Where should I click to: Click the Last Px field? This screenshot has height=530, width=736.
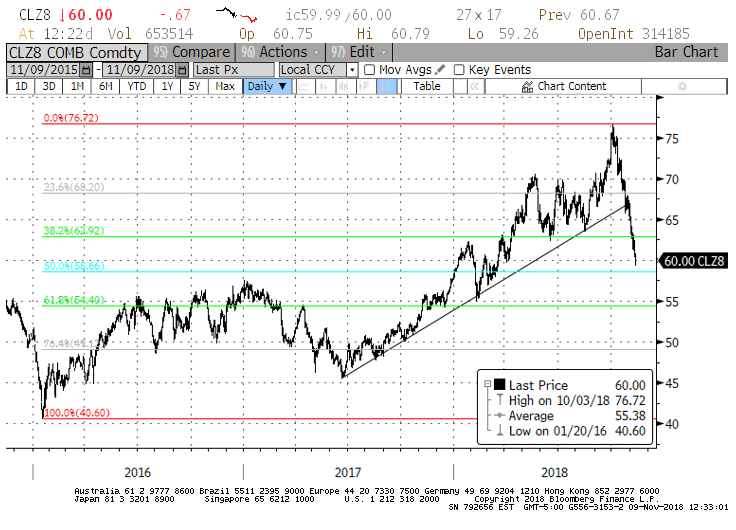[x=233, y=70]
